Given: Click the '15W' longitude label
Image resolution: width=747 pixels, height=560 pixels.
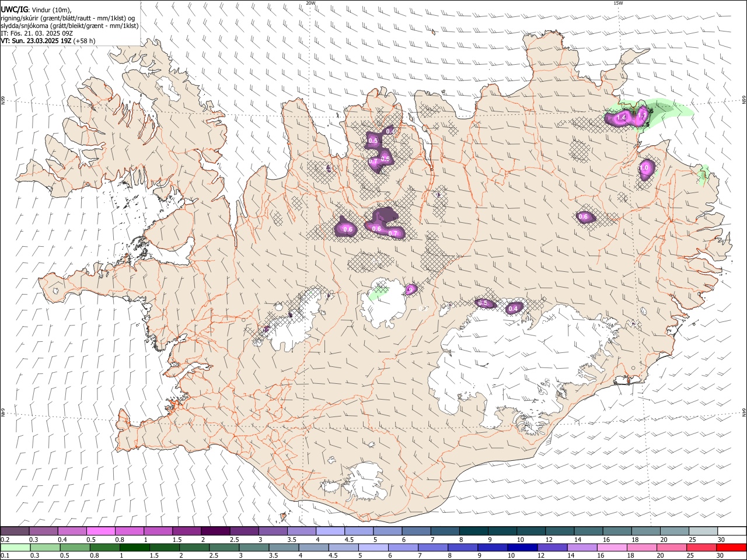Looking at the screenshot, I should [618, 3].
